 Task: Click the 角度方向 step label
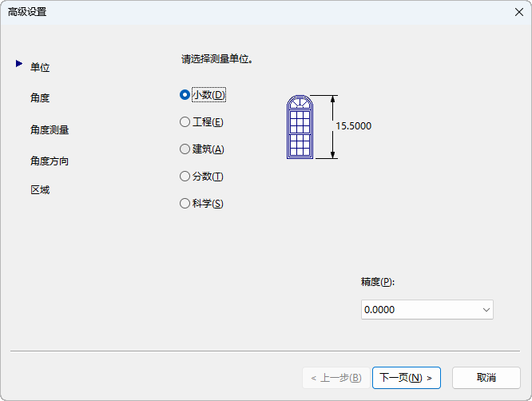click(50, 161)
